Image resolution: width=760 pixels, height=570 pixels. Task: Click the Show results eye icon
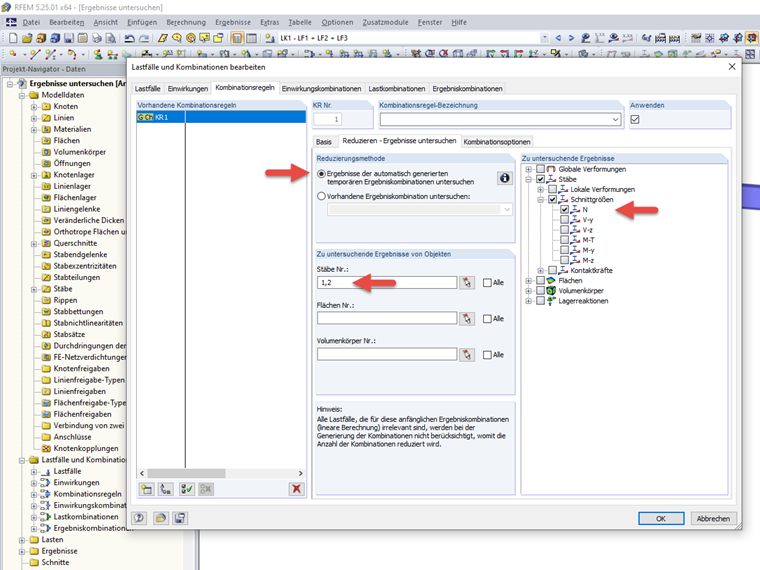614,38
